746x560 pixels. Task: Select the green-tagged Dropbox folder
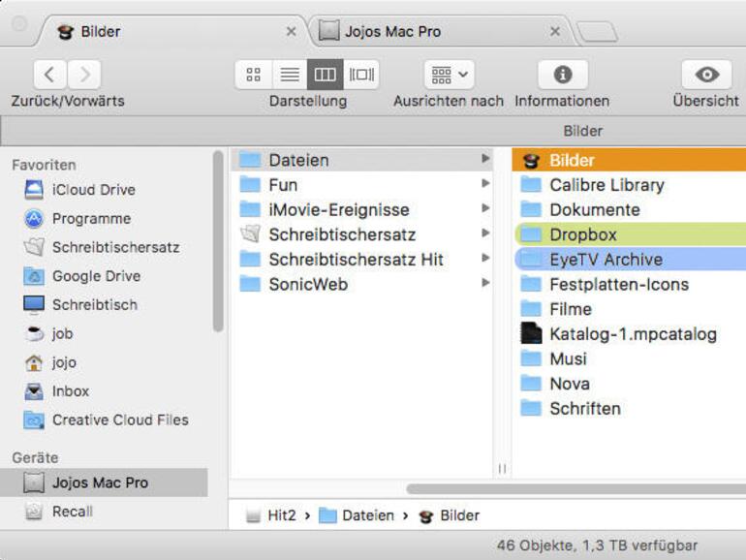tap(629, 234)
